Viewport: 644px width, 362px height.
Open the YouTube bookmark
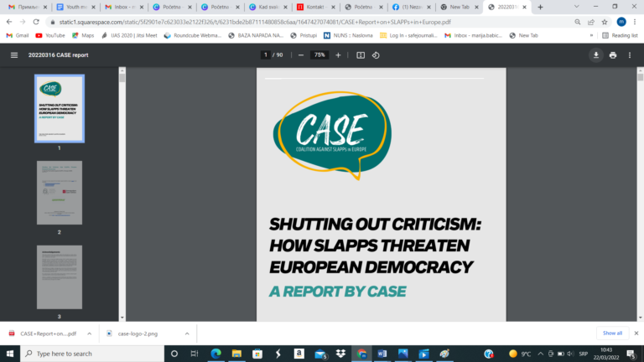click(x=50, y=35)
